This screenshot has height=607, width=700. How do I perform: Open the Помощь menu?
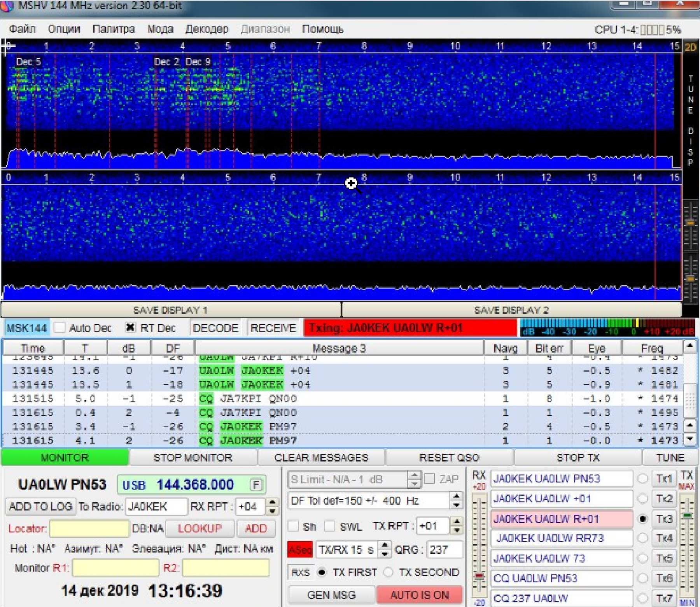323,29
